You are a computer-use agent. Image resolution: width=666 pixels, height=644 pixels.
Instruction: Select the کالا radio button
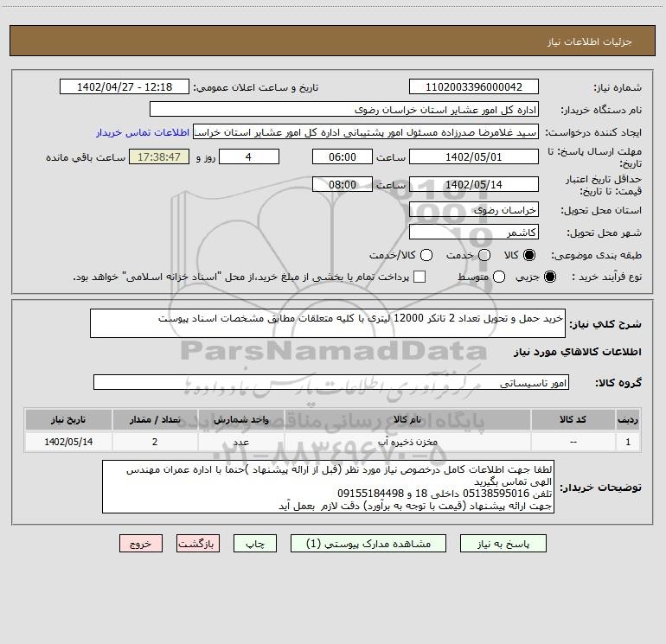tap(529, 255)
